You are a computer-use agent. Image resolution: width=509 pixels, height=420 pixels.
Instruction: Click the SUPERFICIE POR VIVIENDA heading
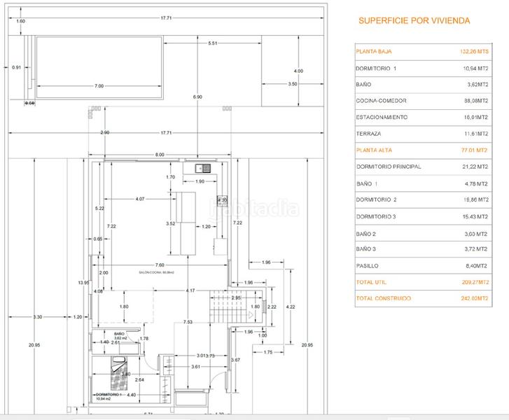[414, 21]
